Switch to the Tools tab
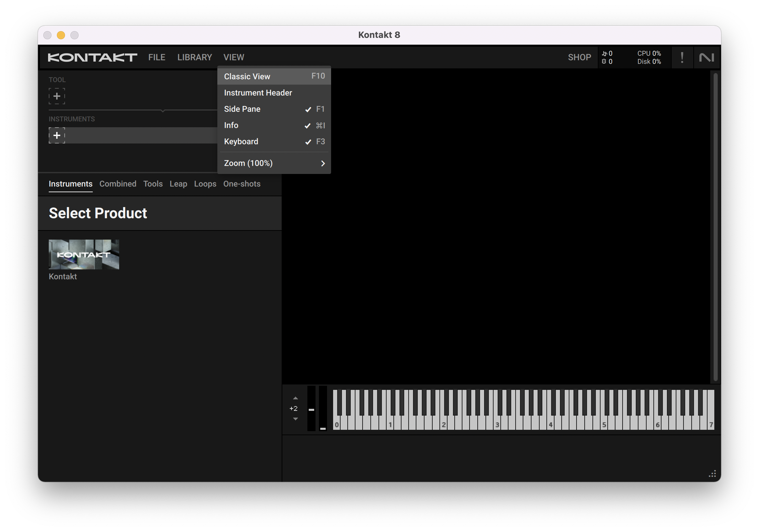 pos(153,184)
